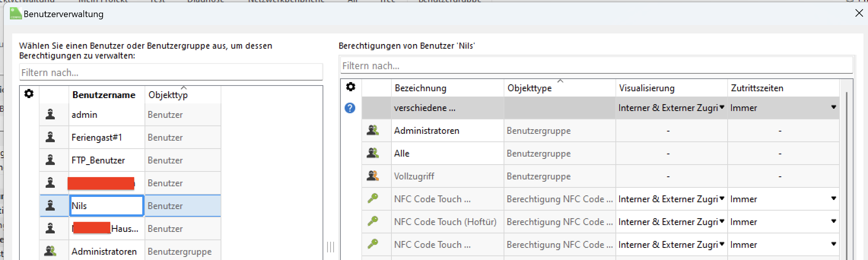Click the user icon beside Feriengast#1
Viewport: 868px width, 260px height.
tap(50, 137)
